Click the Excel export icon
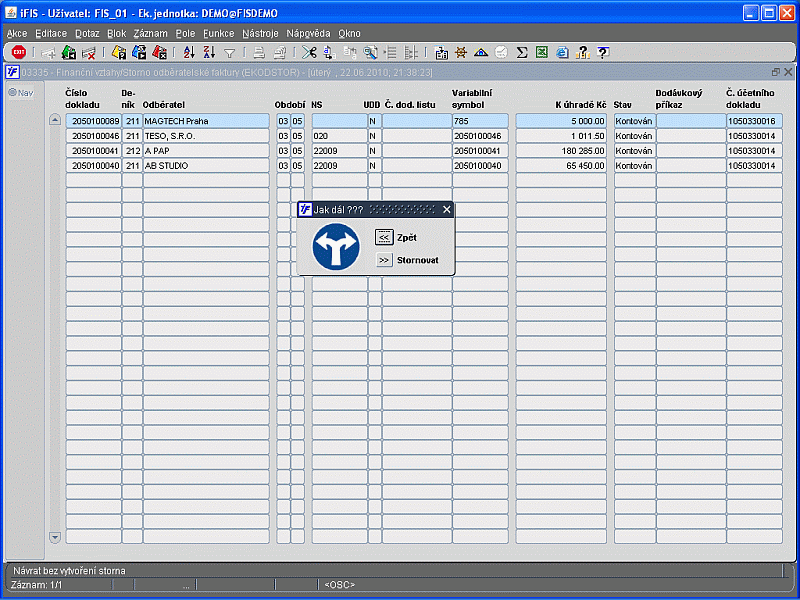The width and height of the screenshot is (800, 600). pyautogui.click(x=542, y=53)
